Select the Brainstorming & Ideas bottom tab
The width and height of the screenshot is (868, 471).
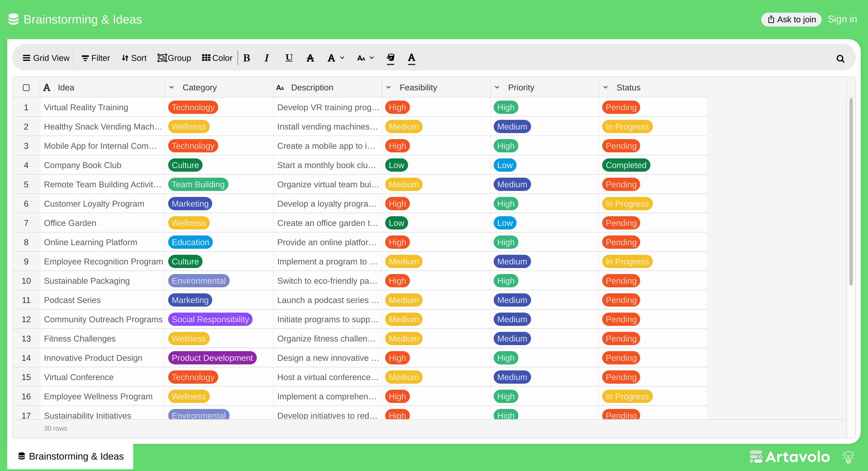tap(71, 456)
